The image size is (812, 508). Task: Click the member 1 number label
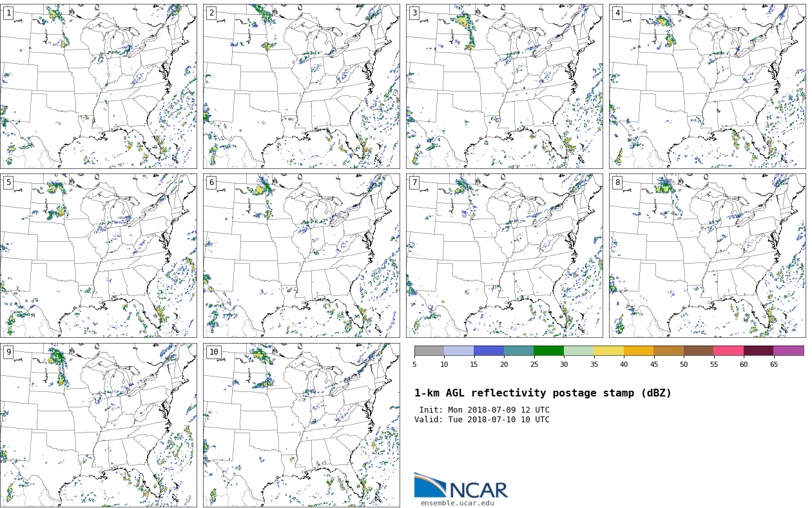[8, 13]
